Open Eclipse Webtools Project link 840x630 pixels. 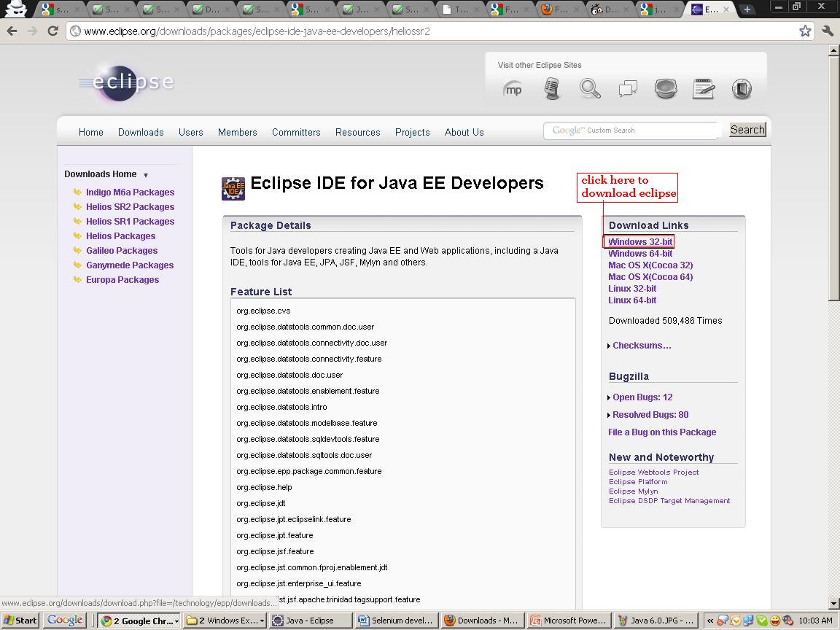[653, 472]
